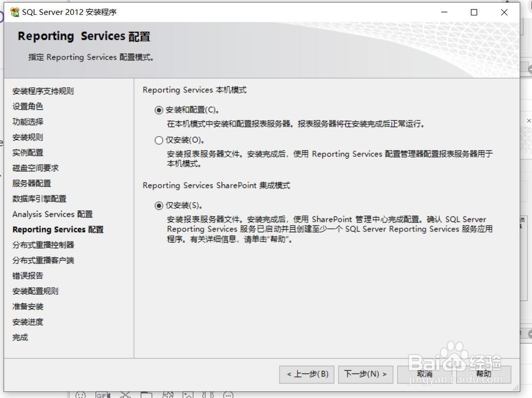Click the Reporting Services SharePoint 集成模式 heading
The image size is (532, 398).
click(217, 186)
